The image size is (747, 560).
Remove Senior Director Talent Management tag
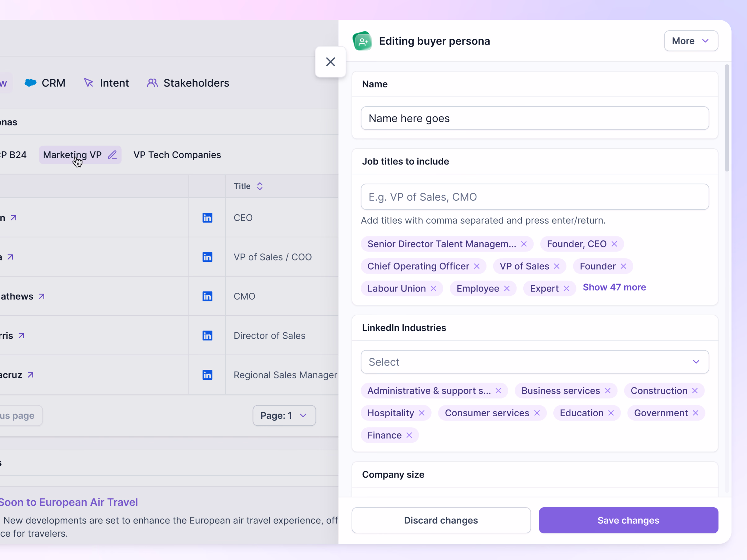click(524, 244)
